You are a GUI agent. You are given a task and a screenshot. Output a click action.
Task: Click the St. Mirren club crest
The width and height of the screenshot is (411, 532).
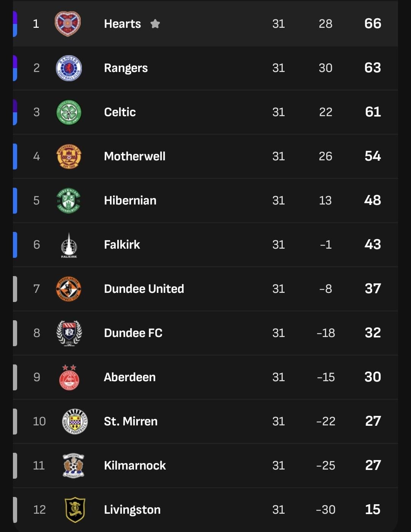(x=75, y=422)
